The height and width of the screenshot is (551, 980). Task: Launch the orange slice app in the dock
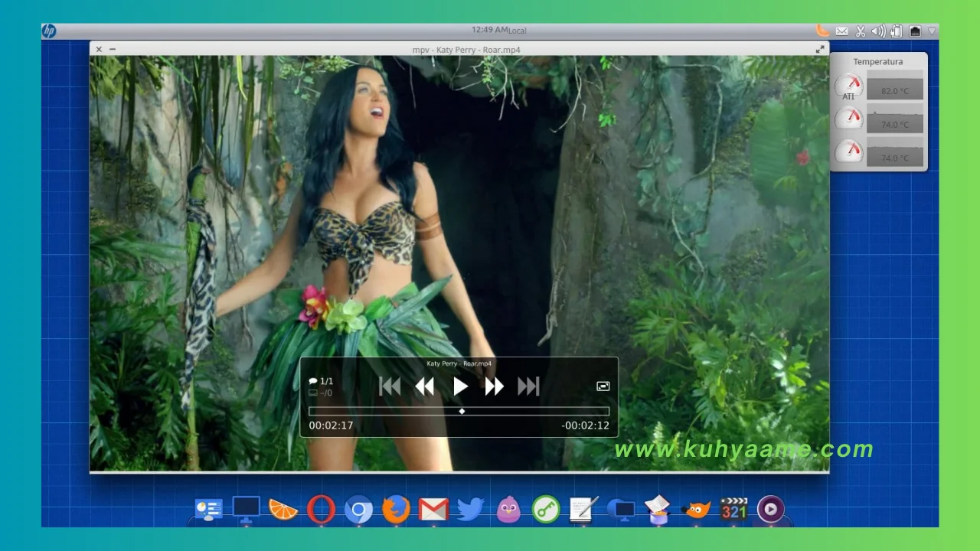[x=283, y=510]
